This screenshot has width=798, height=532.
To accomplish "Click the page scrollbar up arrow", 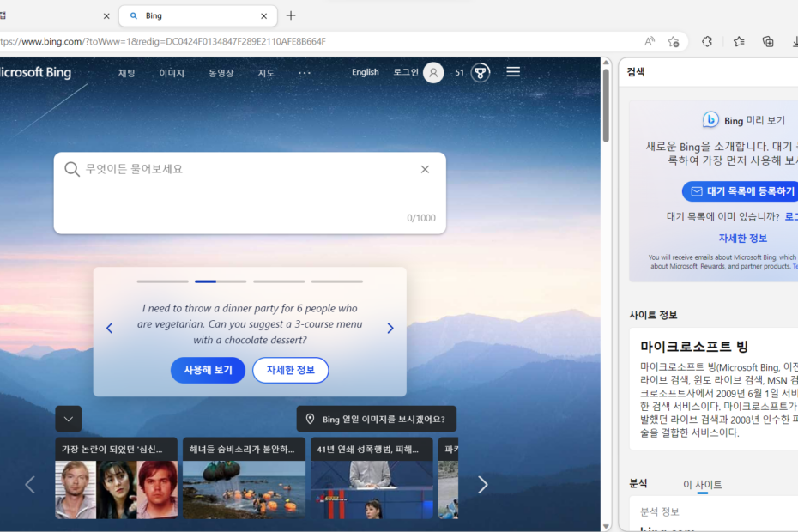I will pos(606,63).
